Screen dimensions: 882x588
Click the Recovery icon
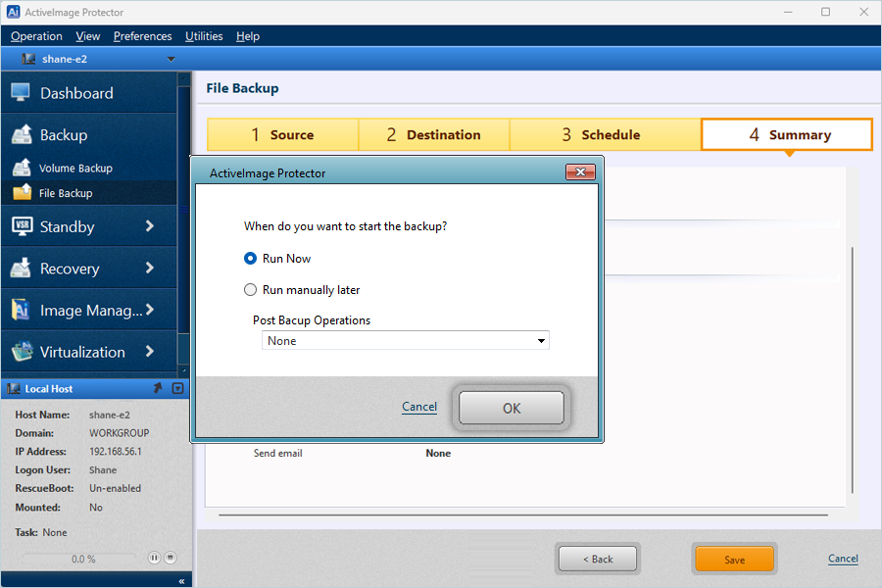click(x=21, y=268)
